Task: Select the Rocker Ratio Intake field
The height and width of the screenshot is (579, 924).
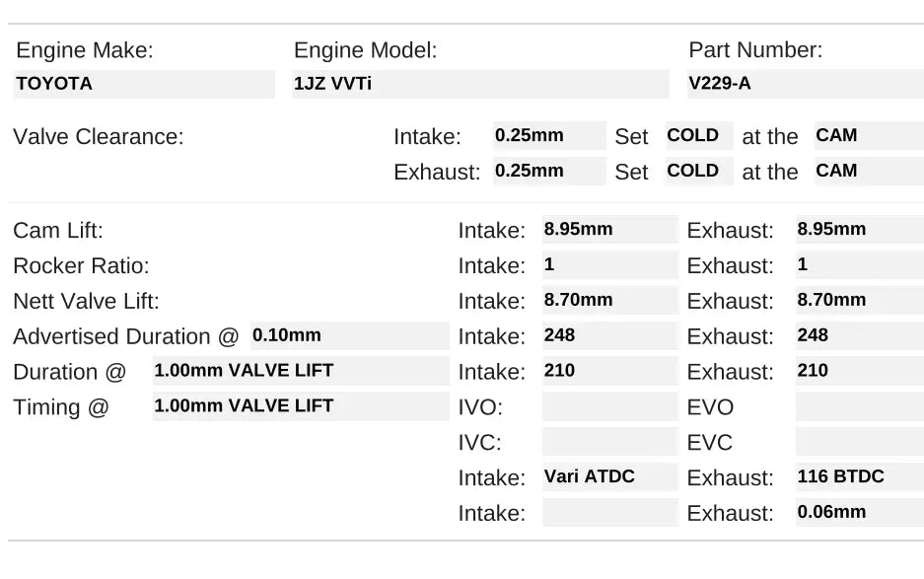Action: click(609, 265)
